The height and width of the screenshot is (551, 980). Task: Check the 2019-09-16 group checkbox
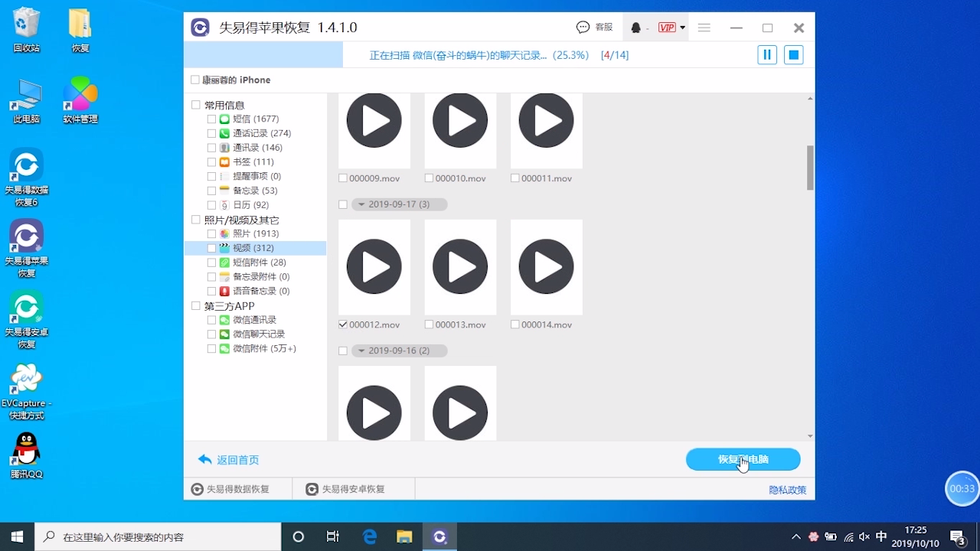click(343, 350)
